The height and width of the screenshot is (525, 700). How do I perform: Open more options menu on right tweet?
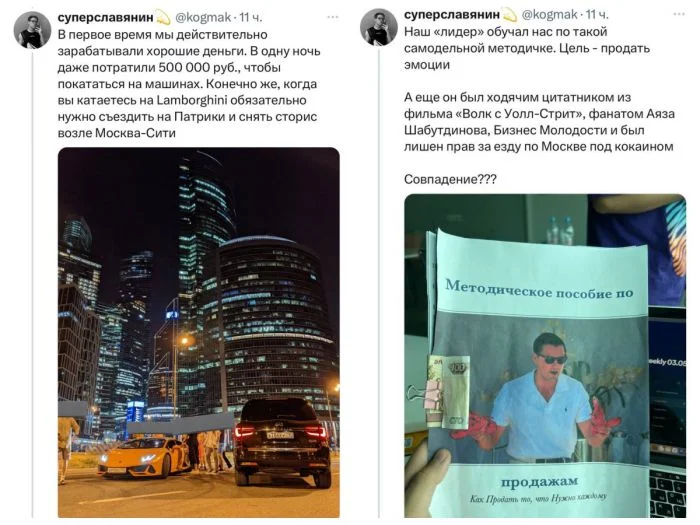tap(679, 14)
